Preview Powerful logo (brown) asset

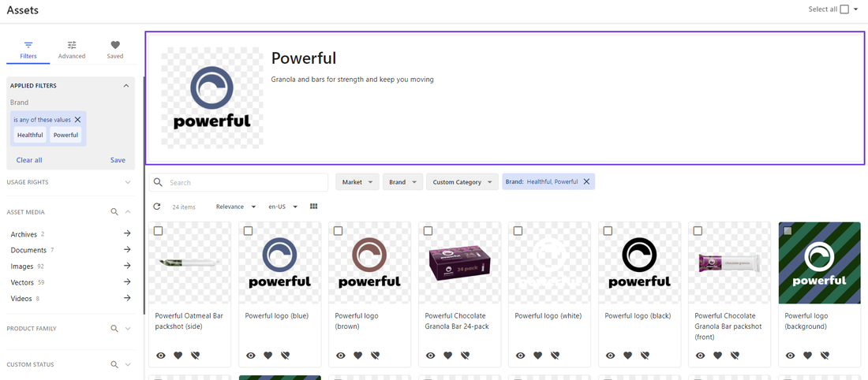[341, 355]
